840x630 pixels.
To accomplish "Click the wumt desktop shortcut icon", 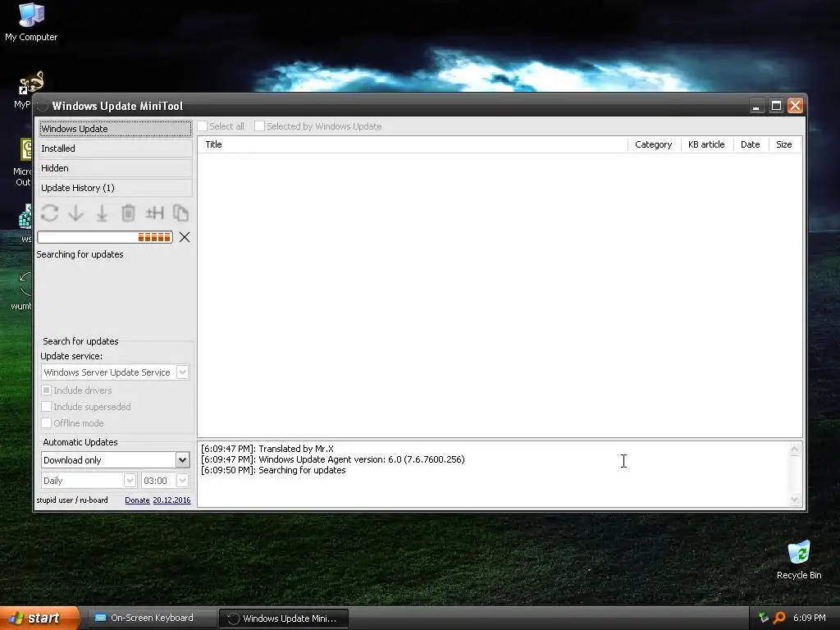I will (21, 291).
